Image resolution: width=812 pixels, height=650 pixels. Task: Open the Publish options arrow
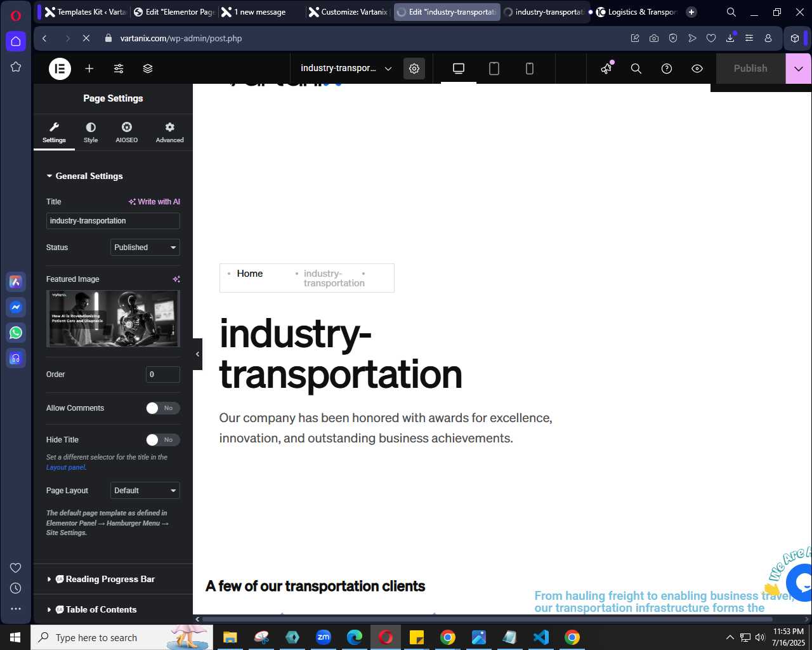click(799, 69)
